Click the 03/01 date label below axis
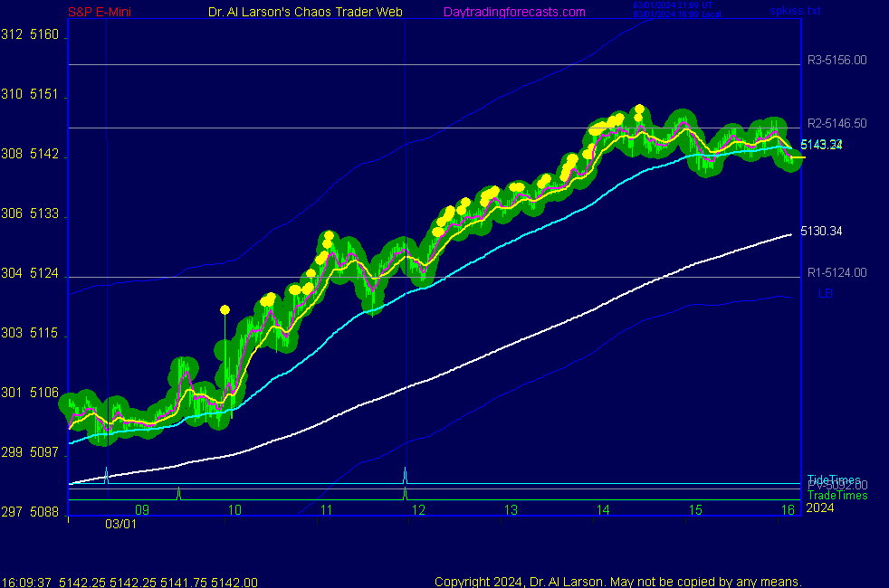The image size is (889, 588). coord(120,524)
